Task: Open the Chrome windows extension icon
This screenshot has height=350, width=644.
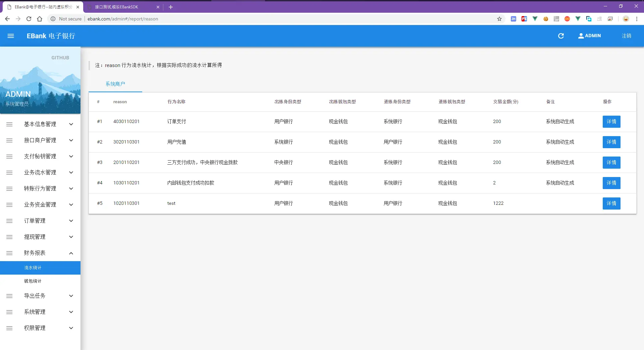Action: pyautogui.click(x=610, y=19)
